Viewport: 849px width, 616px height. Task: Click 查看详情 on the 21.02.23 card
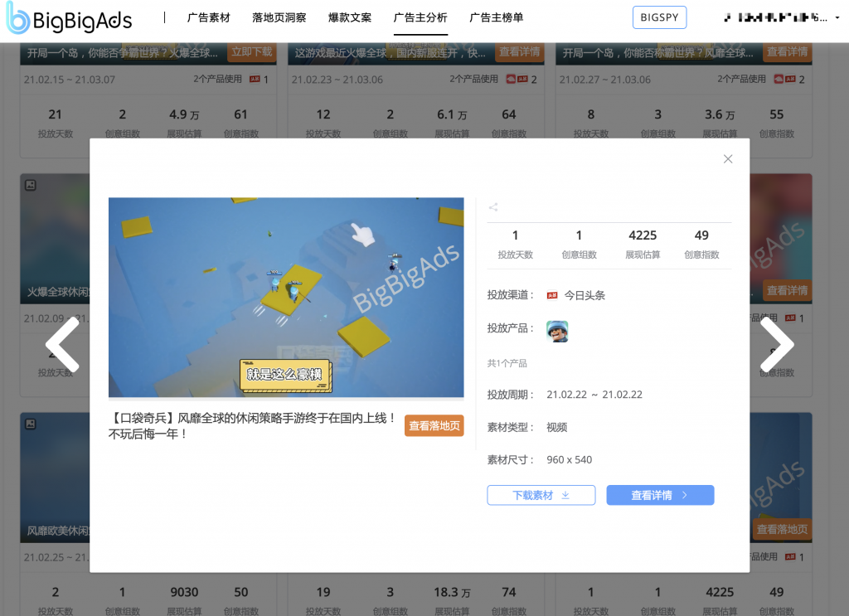tap(519, 52)
